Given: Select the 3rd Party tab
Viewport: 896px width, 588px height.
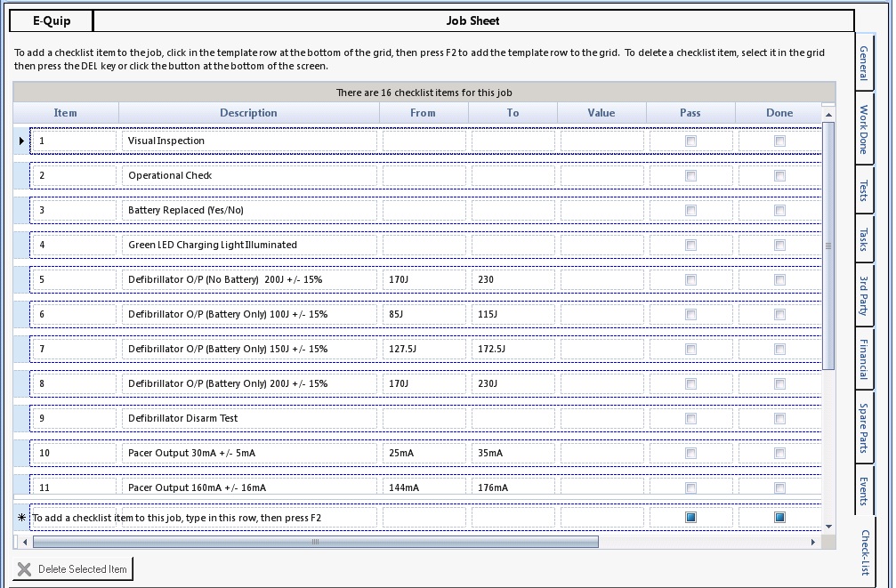Looking at the screenshot, I should point(865,295).
